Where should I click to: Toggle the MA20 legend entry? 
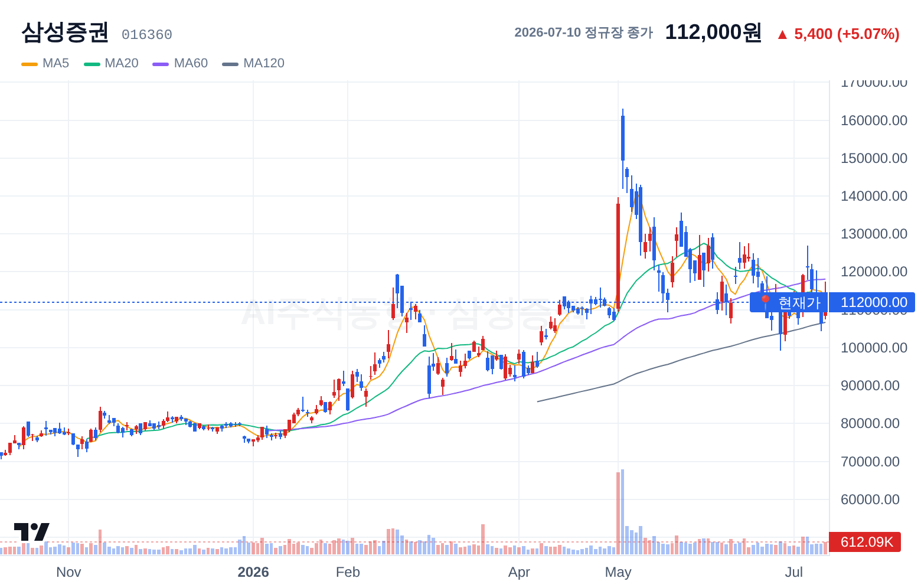(111, 63)
